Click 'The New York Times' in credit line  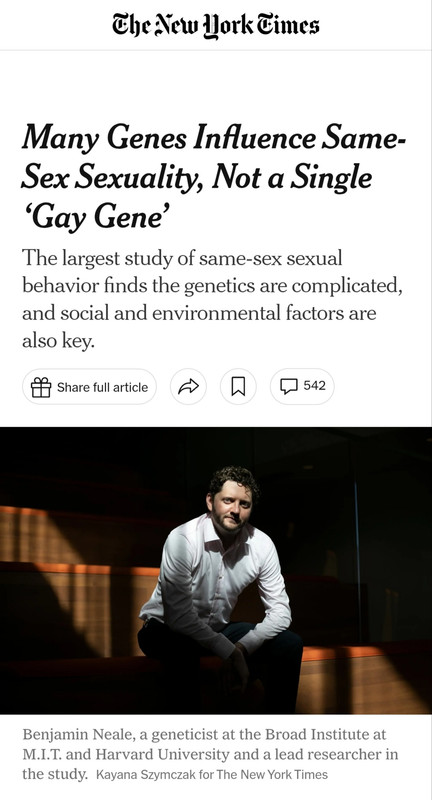pos(272,774)
